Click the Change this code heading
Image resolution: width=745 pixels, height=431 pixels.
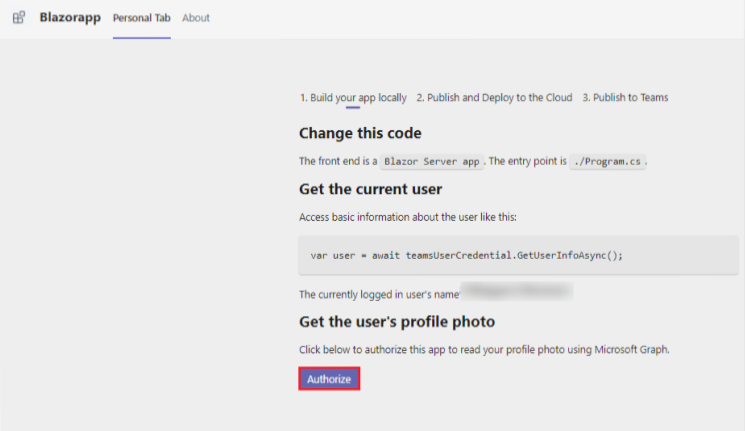[360, 133]
